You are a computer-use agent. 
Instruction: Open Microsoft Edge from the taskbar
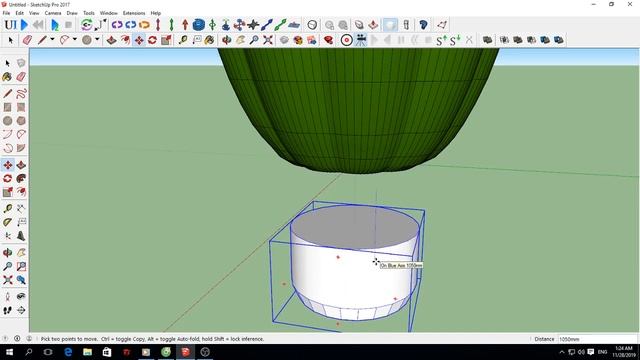coord(68,352)
